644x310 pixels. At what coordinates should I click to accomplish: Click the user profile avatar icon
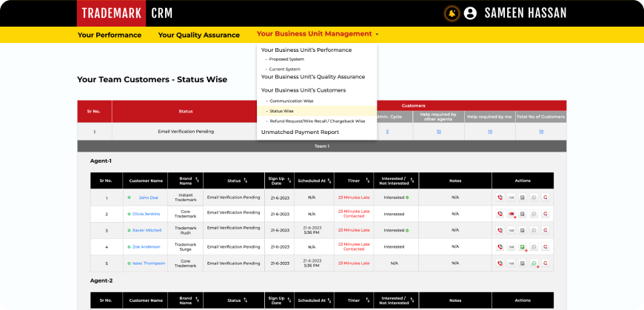[470, 13]
